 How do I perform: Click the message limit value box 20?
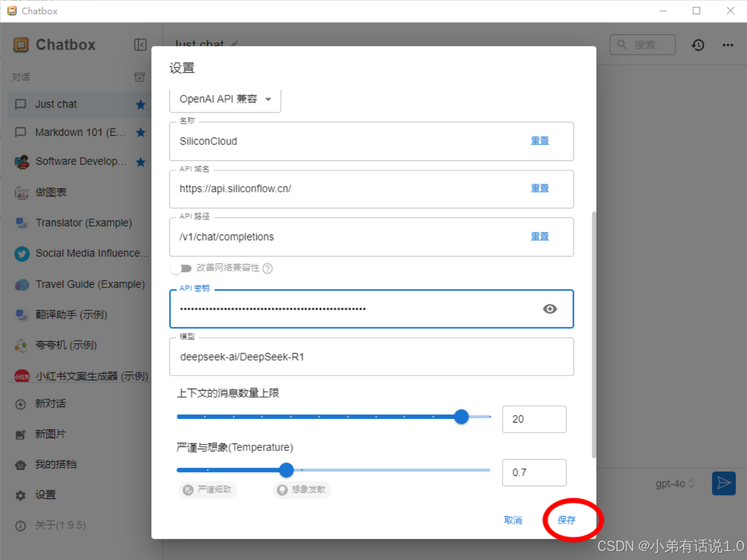tap(534, 419)
